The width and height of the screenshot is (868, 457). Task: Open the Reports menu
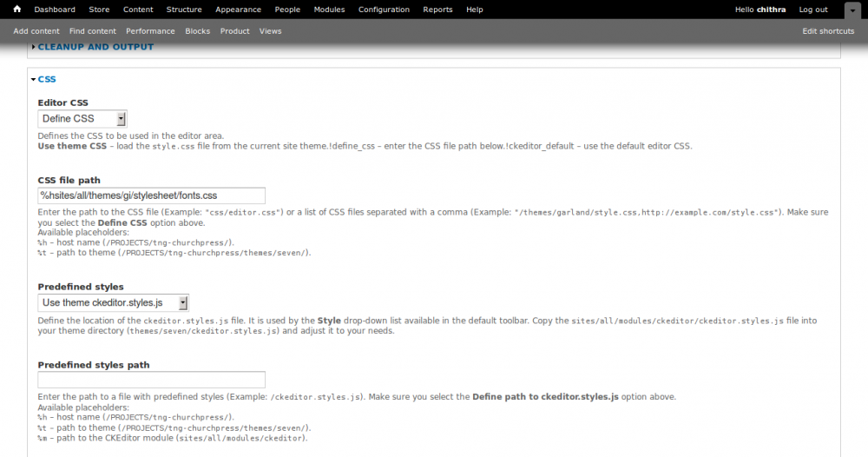point(437,10)
